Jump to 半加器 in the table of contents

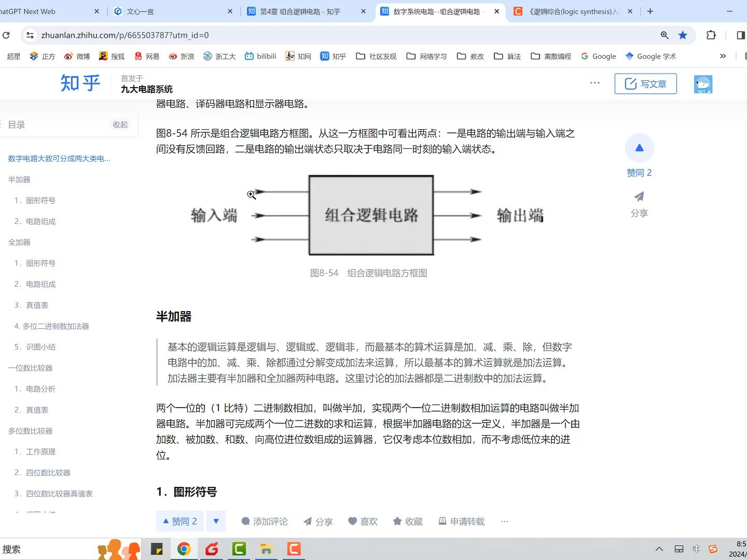pos(19,179)
